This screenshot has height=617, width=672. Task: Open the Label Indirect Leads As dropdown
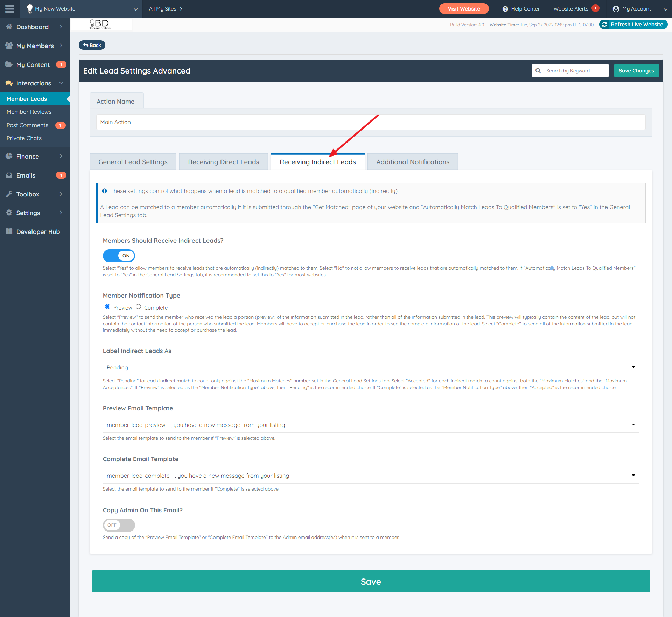pyautogui.click(x=370, y=367)
